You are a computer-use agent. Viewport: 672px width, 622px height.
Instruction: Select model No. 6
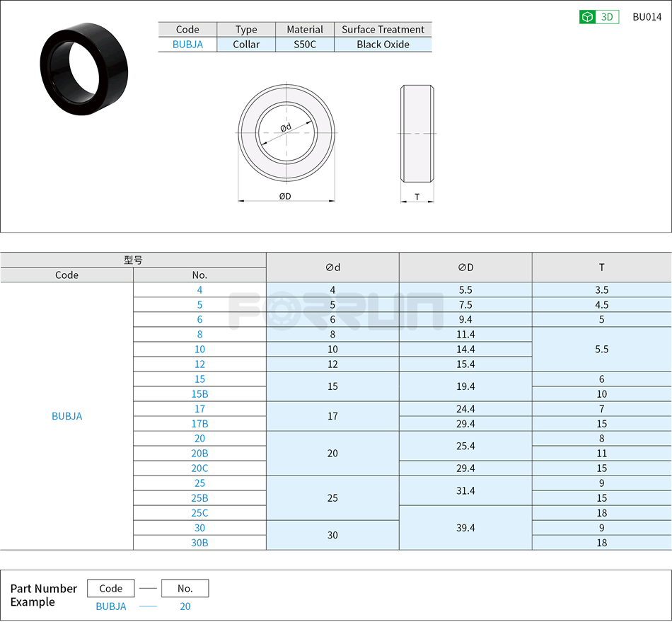tap(199, 319)
